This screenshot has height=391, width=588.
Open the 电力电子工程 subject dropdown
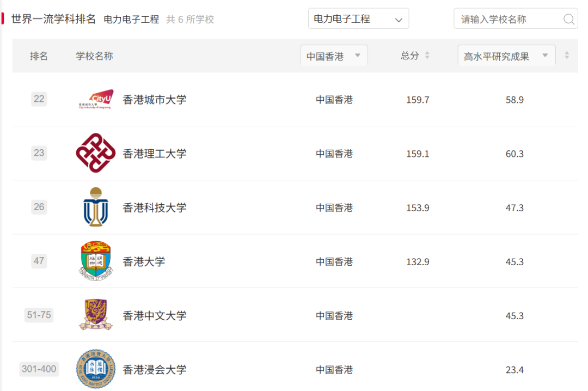click(x=358, y=18)
